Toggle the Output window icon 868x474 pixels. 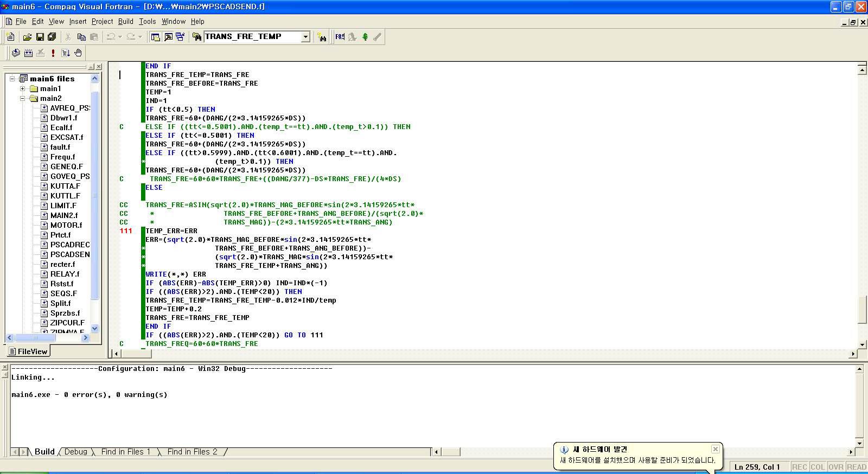coord(168,37)
